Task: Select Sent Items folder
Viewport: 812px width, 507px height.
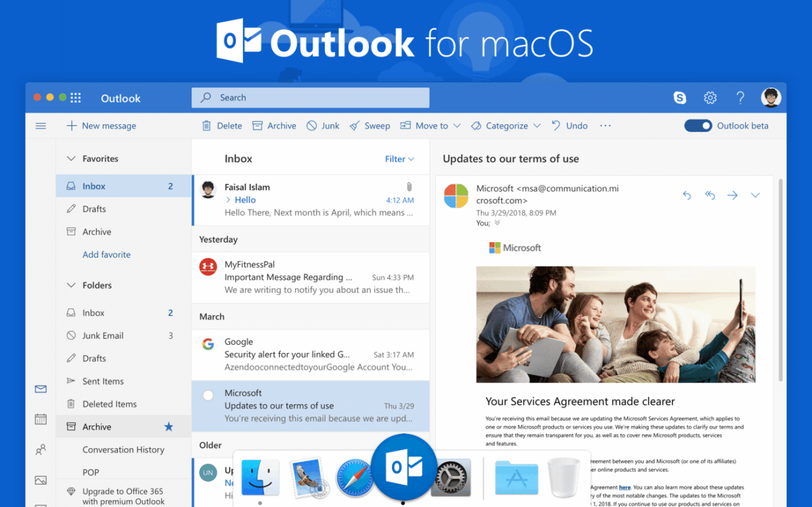Action: 103,381
